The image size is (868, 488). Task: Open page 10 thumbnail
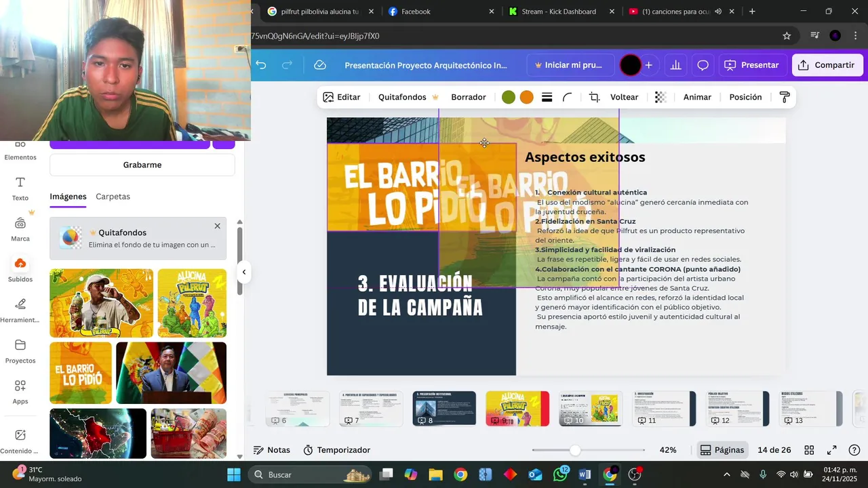pos(591,409)
